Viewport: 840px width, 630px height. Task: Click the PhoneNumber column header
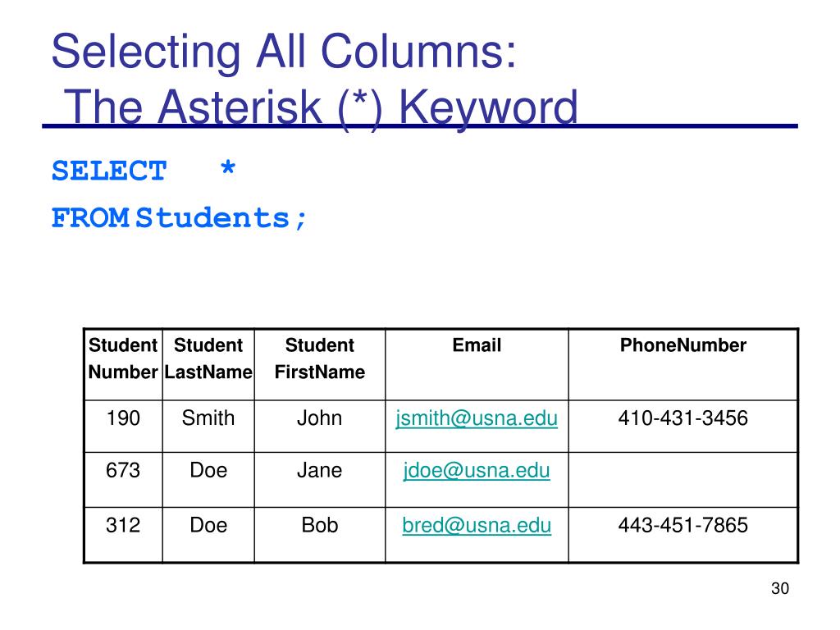click(x=683, y=364)
